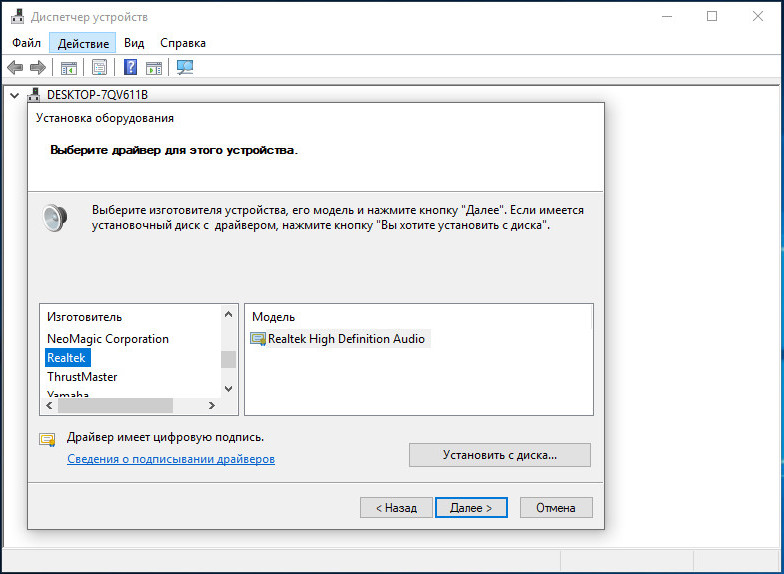This screenshot has width=784, height=574.
Task: Click the DESKTOP-7QV611B computer icon
Action: tap(34, 94)
